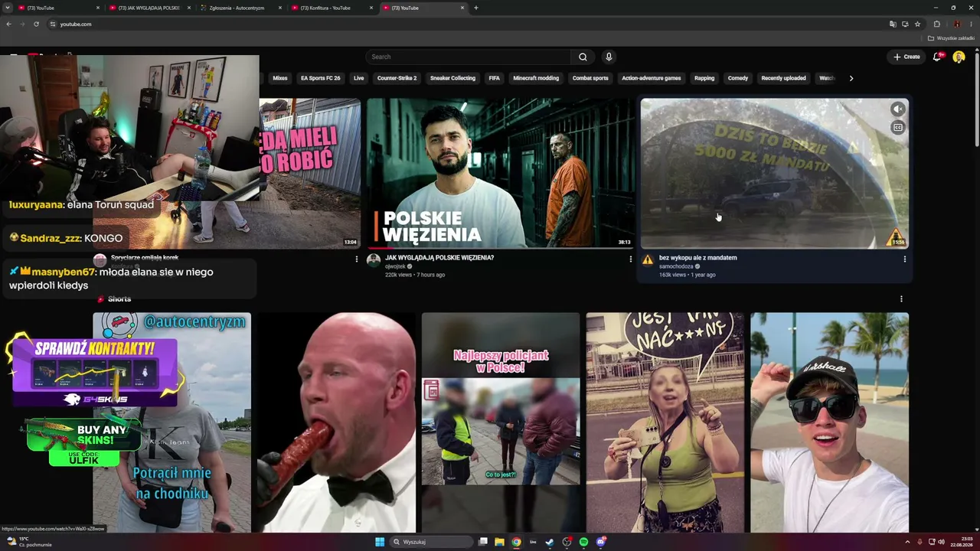Open options for 'JAK WYGLĄDAJĄ POLSKIE WIĘZIENIA?' video
980x551 pixels.
631,259
